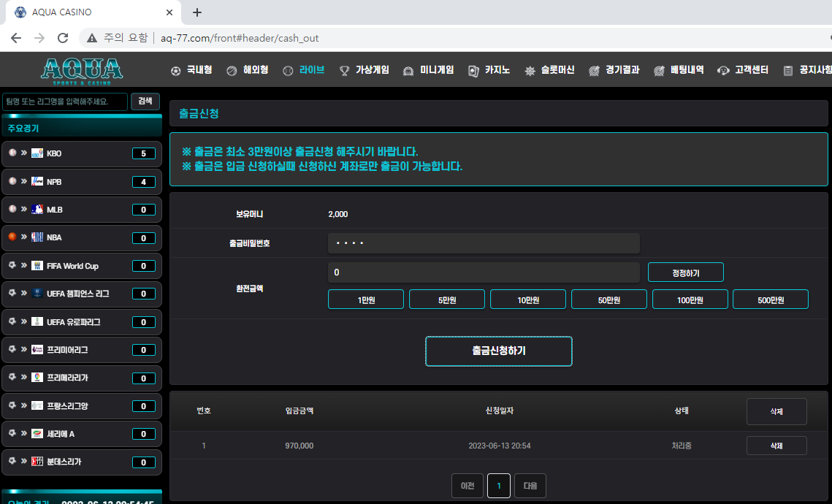Viewport: 832px width, 504px height.
Task: Click the AQUA Sports & Casino logo
Action: pyautogui.click(x=82, y=69)
